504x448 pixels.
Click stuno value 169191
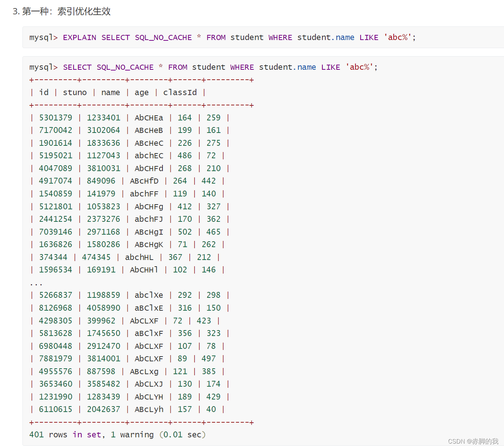(101, 270)
